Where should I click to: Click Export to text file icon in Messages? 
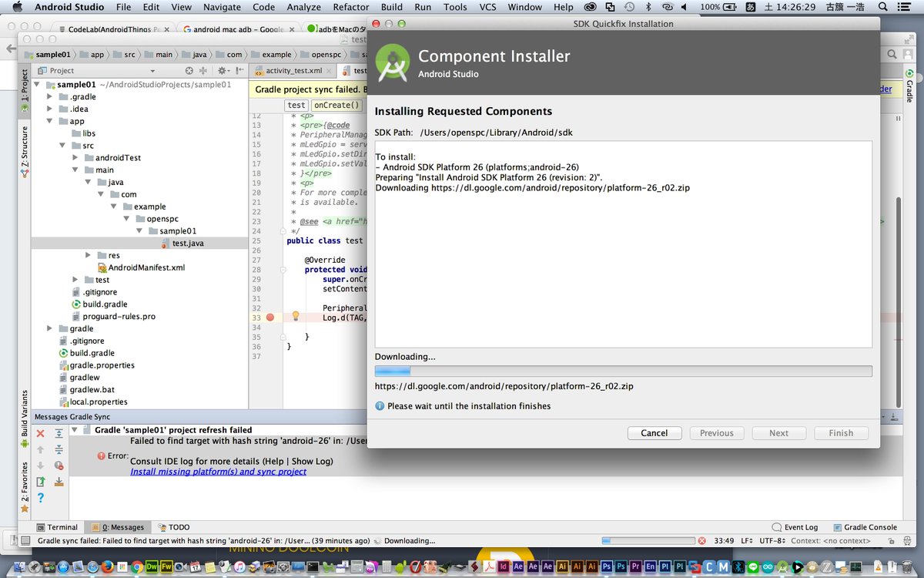41,482
